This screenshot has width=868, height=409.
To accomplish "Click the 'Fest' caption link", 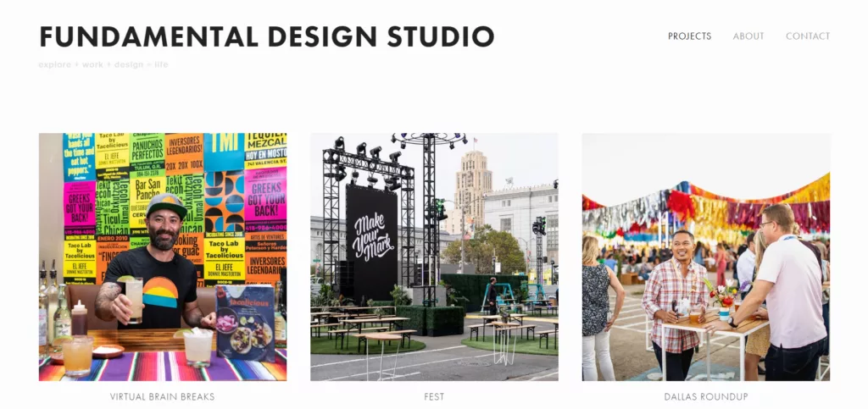I will [x=434, y=397].
